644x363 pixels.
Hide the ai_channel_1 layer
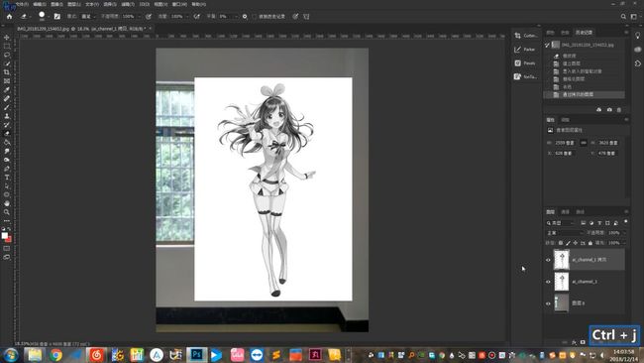pyautogui.click(x=548, y=282)
